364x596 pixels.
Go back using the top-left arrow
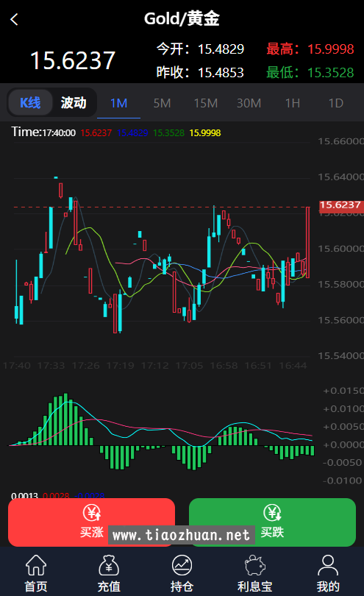point(15,19)
